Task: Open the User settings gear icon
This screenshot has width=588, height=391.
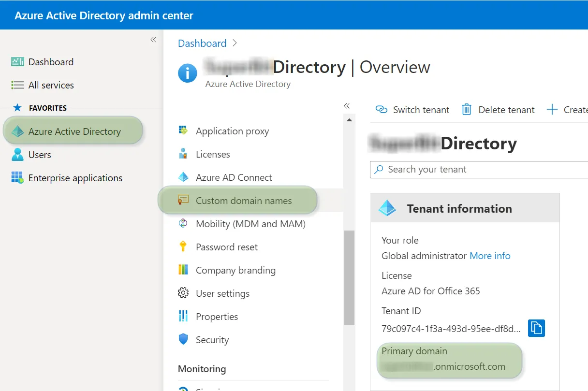Action: click(183, 293)
